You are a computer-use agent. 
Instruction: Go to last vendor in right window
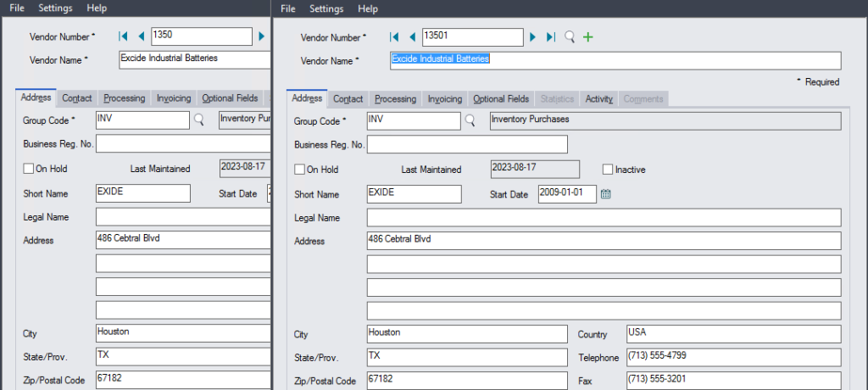550,37
